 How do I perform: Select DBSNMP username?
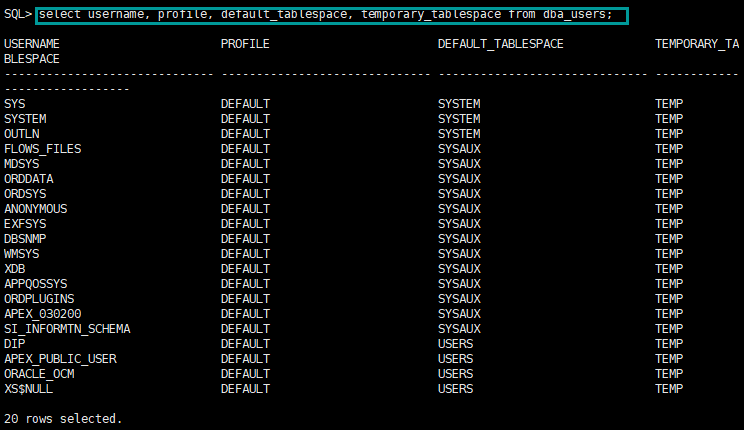click(25, 239)
